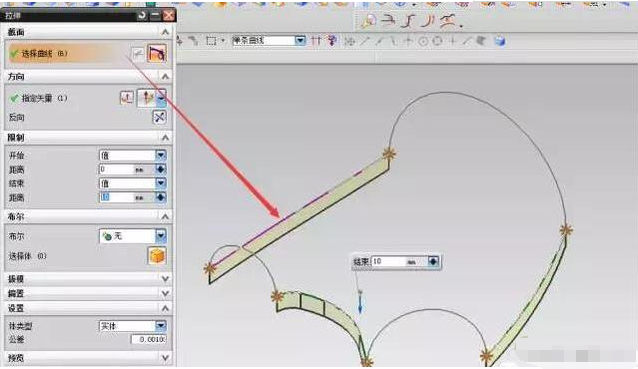The image size is (638, 369).
Task: Click the reset icon in dialog title bar
Action: click(x=142, y=15)
